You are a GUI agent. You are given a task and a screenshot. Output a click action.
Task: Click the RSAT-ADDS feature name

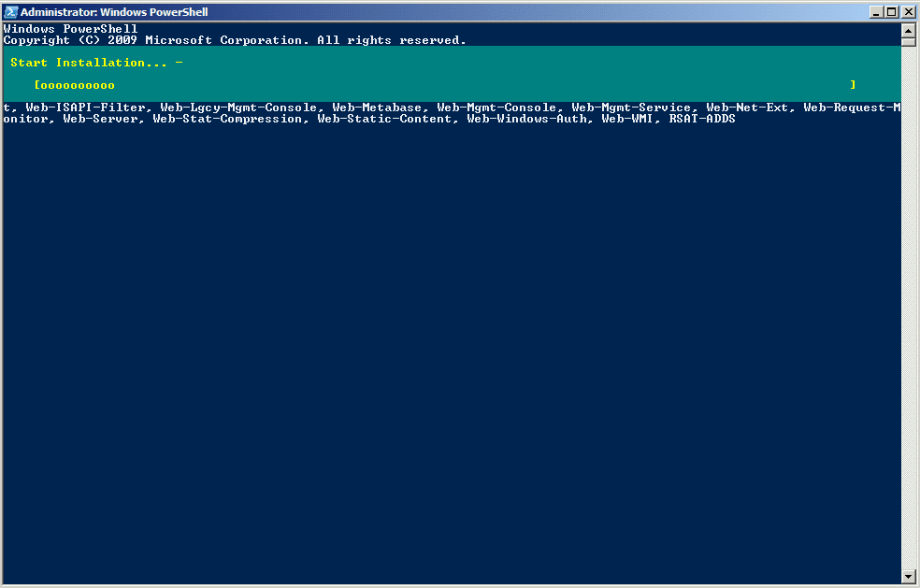pyautogui.click(x=702, y=119)
